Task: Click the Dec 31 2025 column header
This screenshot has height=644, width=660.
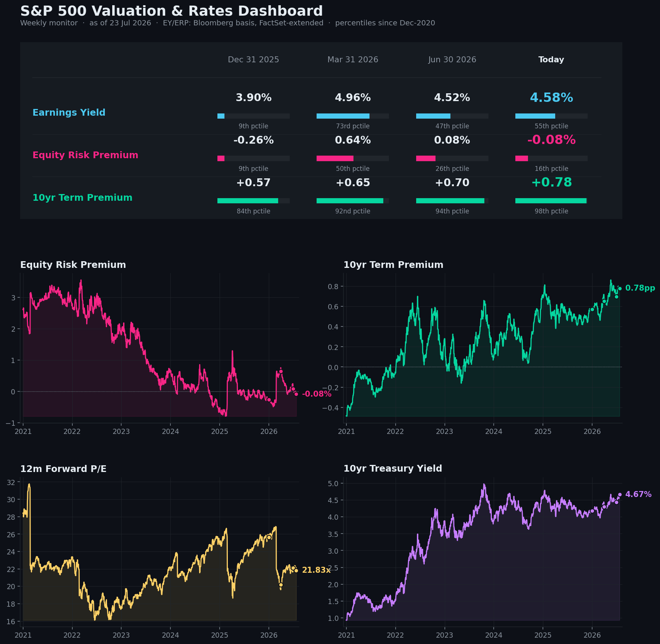Action: pyautogui.click(x=254, y=60)
